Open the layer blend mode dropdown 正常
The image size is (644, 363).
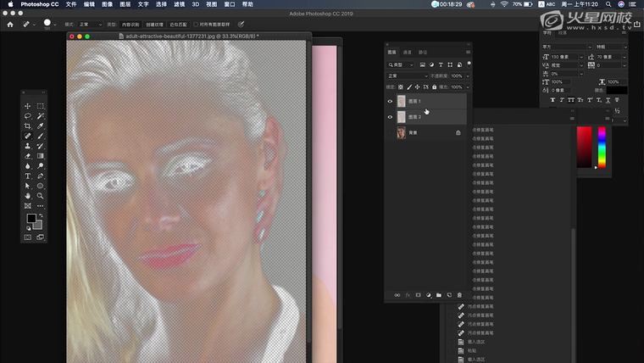[x=407, y=75]
